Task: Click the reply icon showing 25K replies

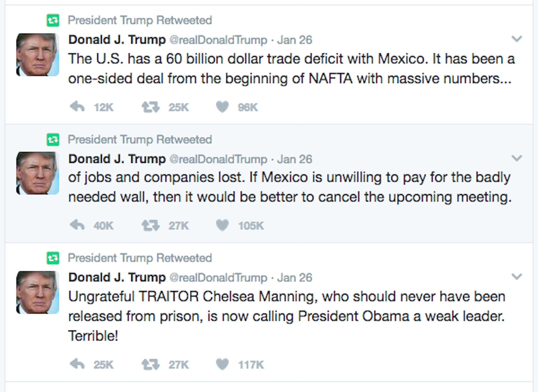Action: (77, 364)
